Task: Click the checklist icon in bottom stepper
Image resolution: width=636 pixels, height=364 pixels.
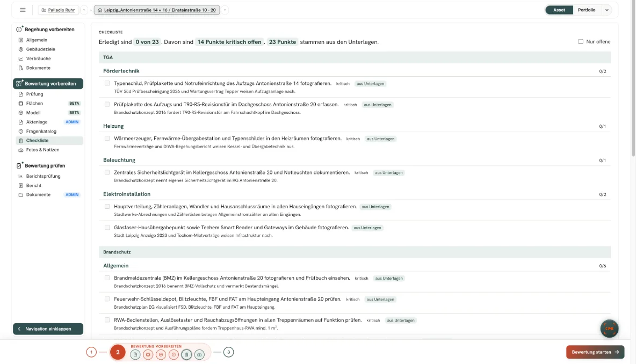Action: coord(186,355)
